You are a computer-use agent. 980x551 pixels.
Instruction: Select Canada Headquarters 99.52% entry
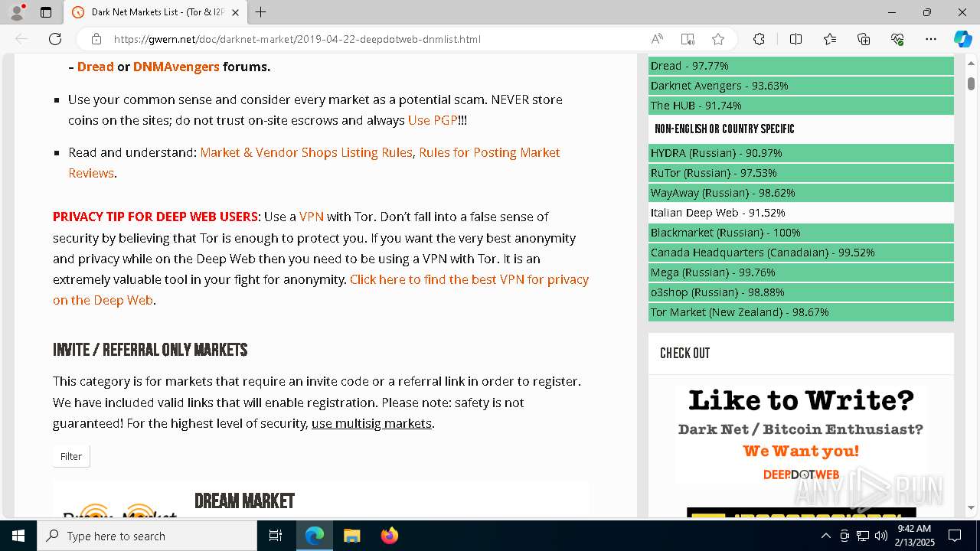pos(801,253)
